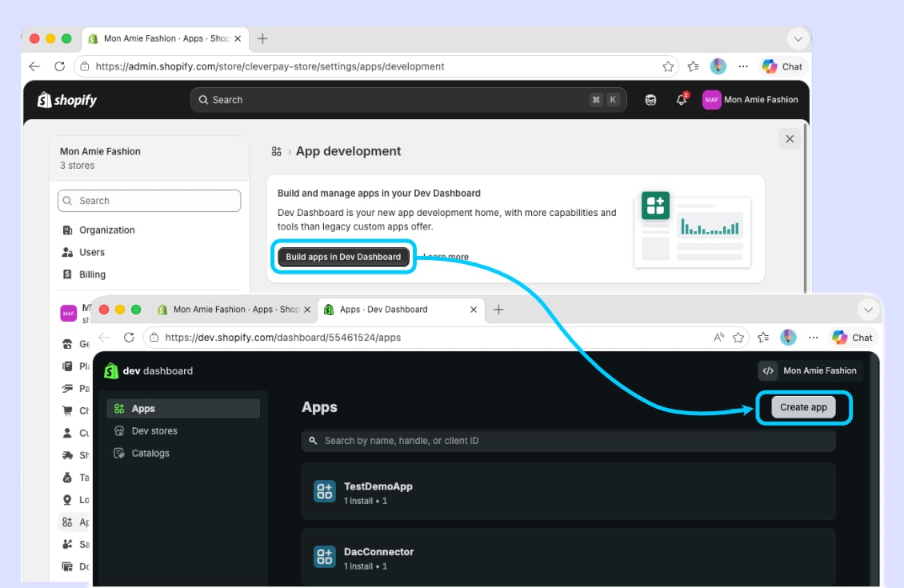Reload the Shopify admin page
904x588 pixels.
(59, 66)
